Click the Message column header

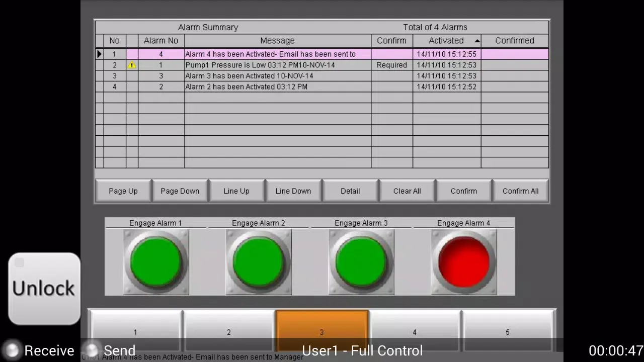point(278,41)
